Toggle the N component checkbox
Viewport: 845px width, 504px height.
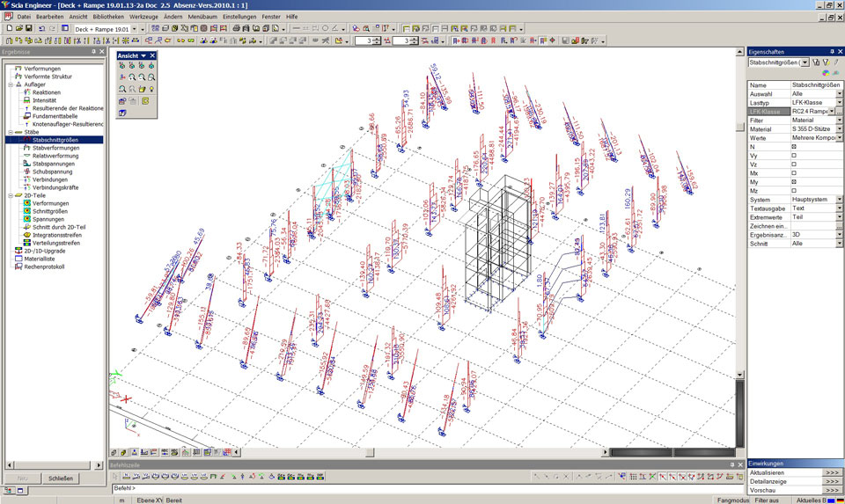[x=794, y=146]
